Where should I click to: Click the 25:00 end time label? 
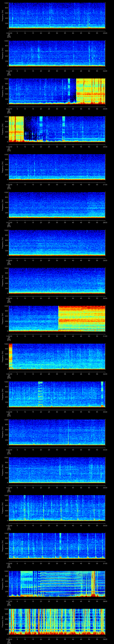[x=105, y=109]
